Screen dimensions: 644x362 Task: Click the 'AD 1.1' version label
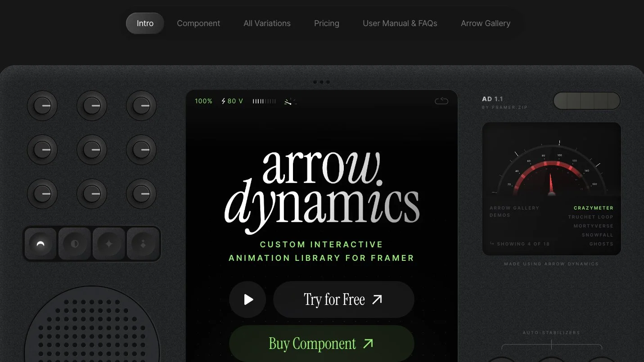tap(492, 99)
